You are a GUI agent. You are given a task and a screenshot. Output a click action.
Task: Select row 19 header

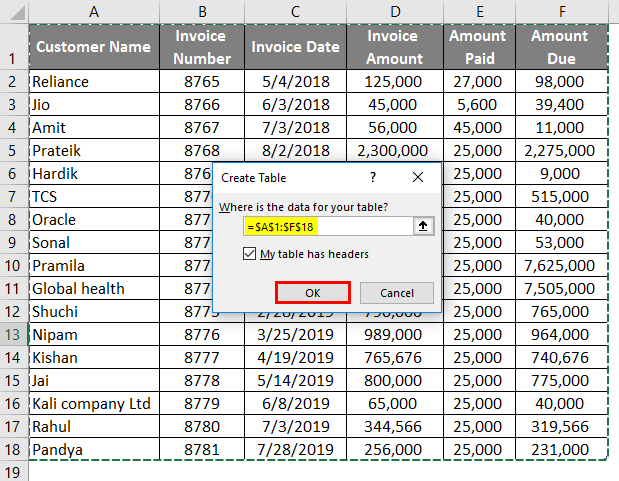click(x=14, y=472)
